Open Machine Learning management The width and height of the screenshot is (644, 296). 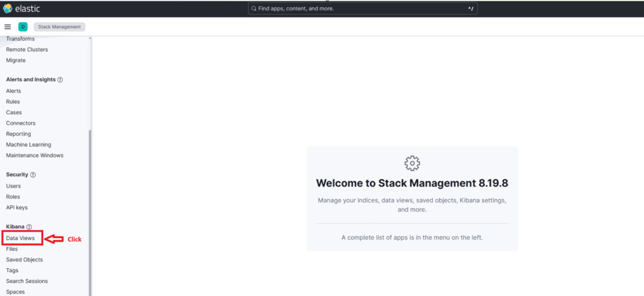tap(28, 145)
